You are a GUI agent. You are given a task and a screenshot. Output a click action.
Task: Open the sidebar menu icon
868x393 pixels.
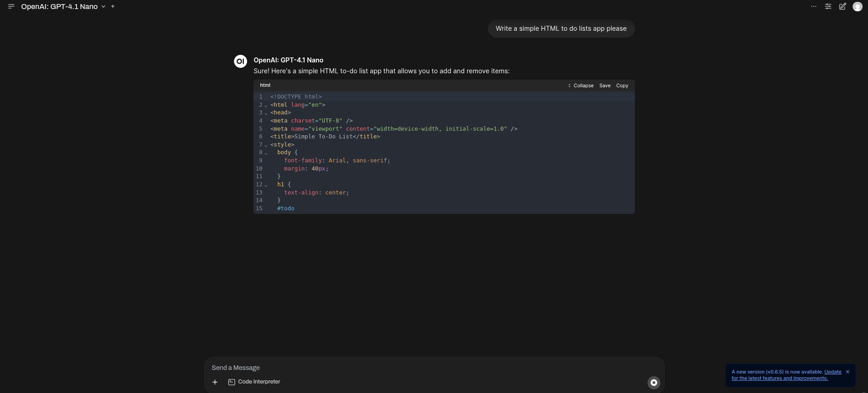11,6
